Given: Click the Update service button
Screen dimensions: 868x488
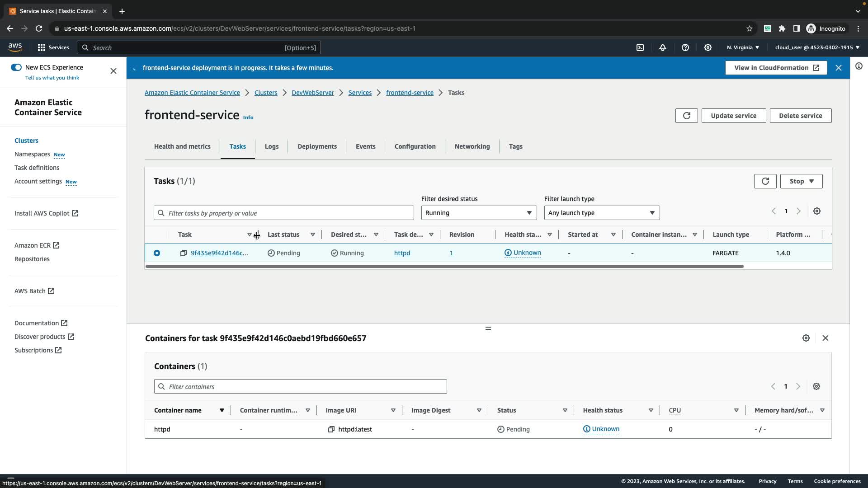Looking at the screenshot, I should (733, 116).
